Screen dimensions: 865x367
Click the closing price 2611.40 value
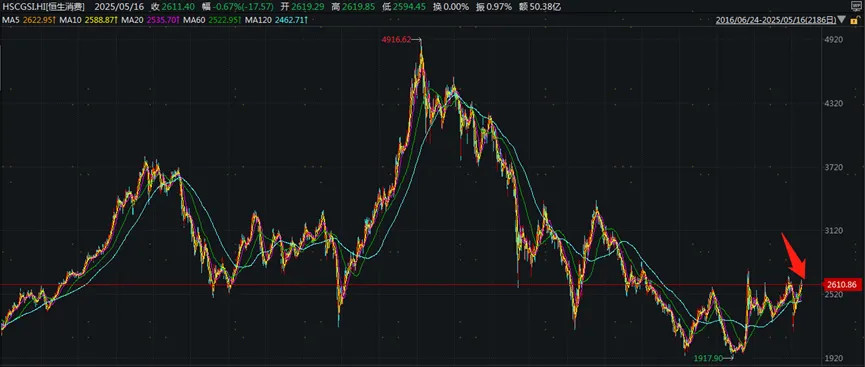point(178,7)
